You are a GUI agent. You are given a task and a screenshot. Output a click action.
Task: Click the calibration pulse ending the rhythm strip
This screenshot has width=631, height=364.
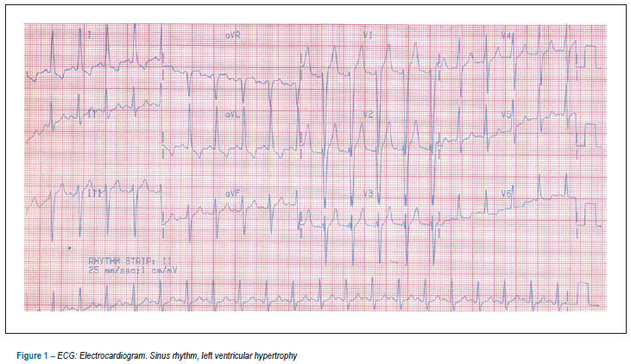click(584, 294)
